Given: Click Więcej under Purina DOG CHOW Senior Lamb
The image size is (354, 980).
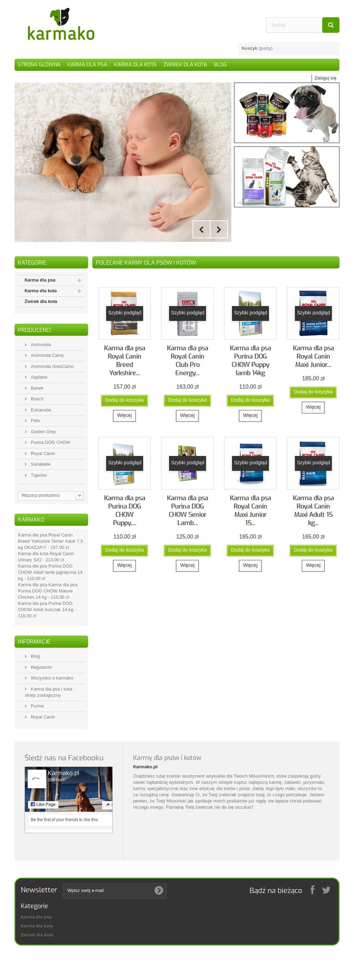Looking at the screenshot, I should click(187, 566).
